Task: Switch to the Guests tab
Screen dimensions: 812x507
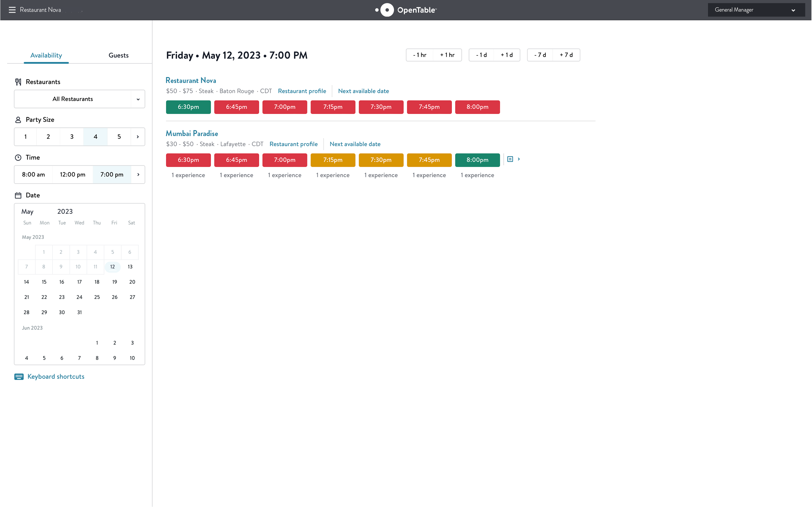Action: 118,55
